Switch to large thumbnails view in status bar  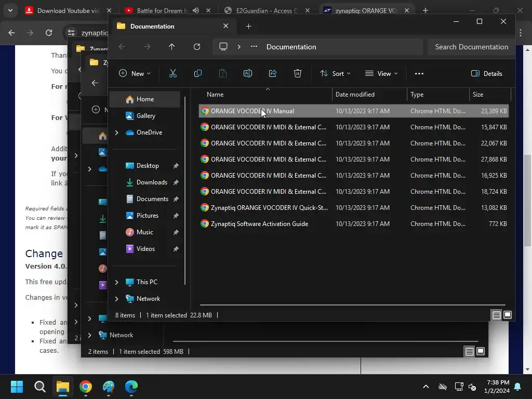tap(508, 315)
